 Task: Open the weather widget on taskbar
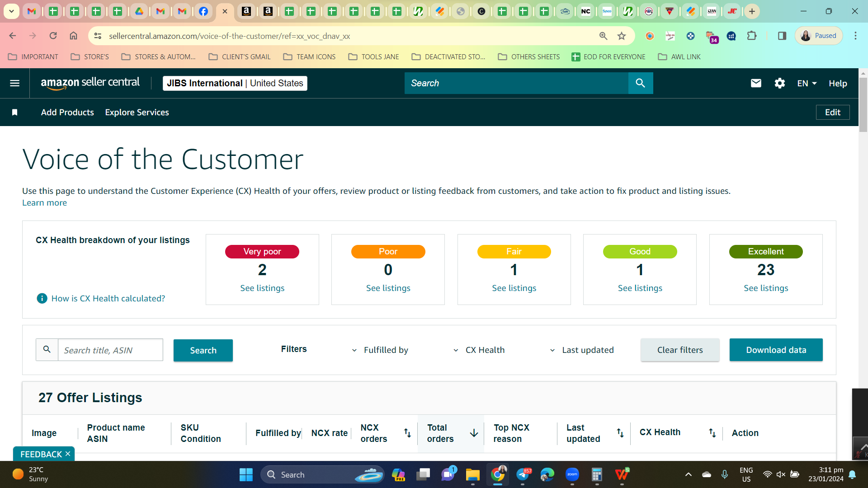point(30,474)
